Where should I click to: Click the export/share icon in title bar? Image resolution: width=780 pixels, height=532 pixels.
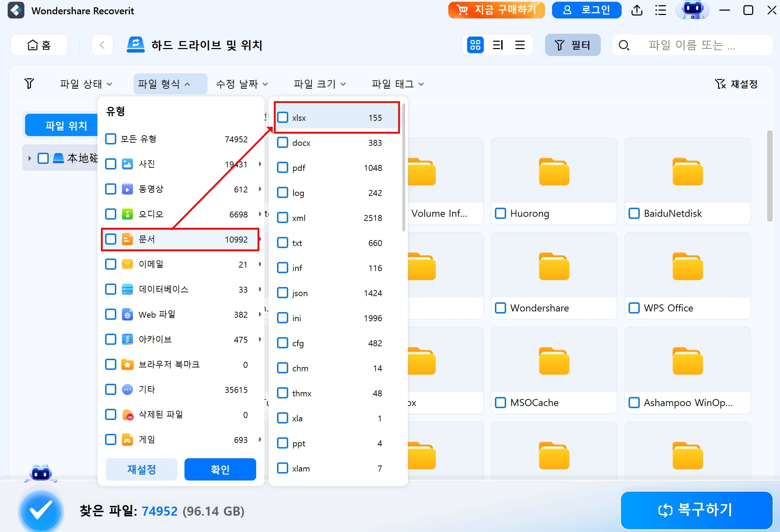point(637,10)
